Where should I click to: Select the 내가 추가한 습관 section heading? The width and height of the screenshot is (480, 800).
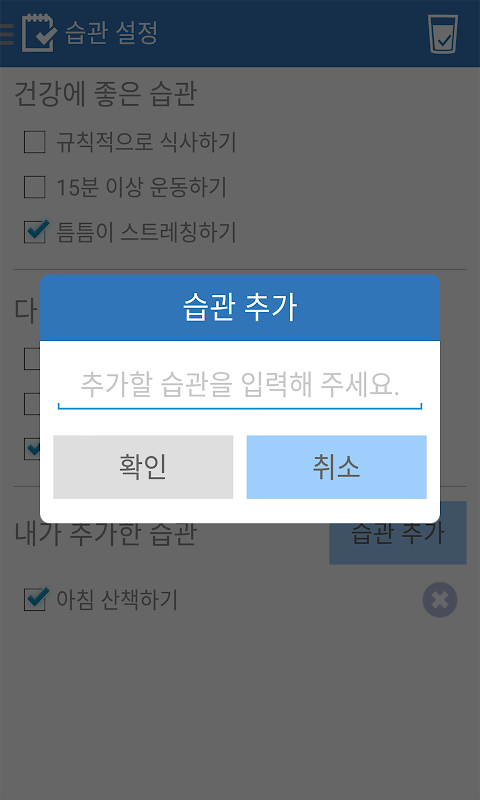tap(105, 534)
